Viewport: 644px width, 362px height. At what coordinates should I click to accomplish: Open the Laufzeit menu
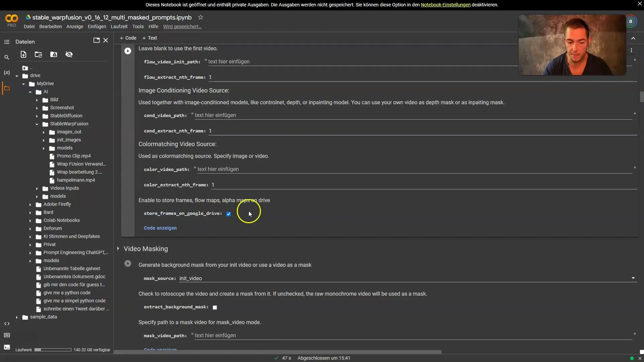[119, 26]
